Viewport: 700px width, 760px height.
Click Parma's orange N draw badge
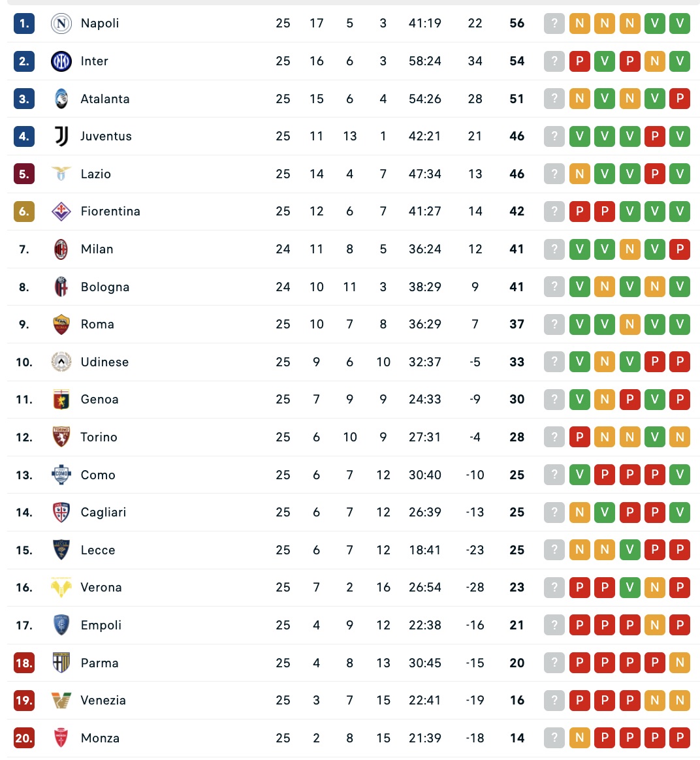click(x=680, y=663)
